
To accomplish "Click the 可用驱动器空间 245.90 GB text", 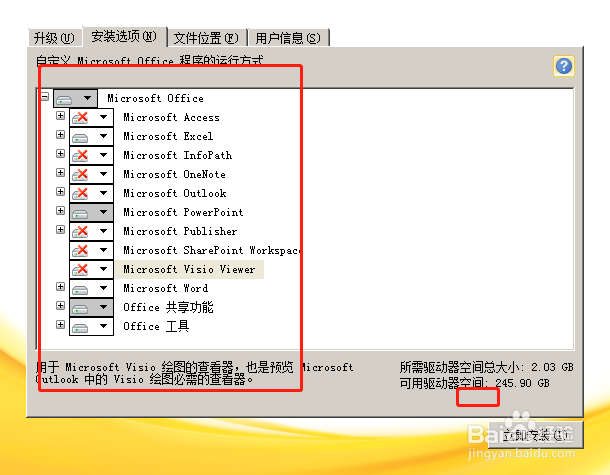I will [475, 383].
